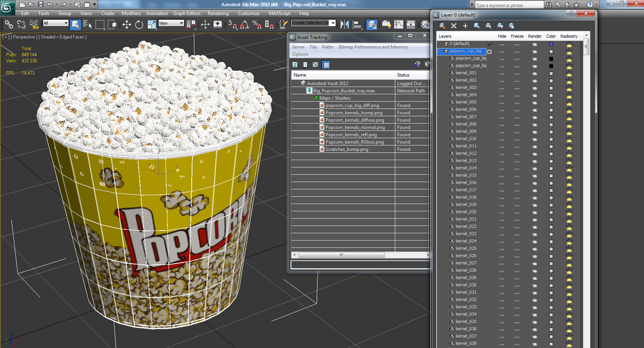The height and width of the screenshot is (348, 644).
Task: Activate the Select and Move tool
Action: [x=127, y=24]
